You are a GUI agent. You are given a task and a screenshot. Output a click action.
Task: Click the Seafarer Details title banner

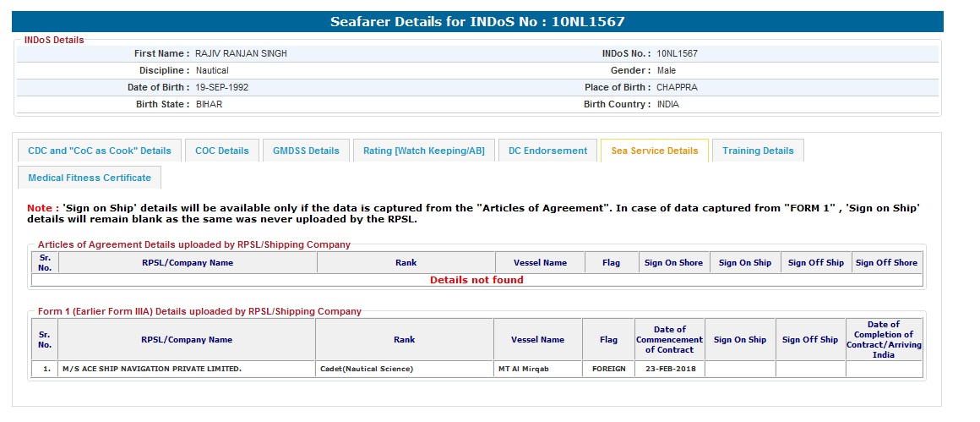click(477, 21)
